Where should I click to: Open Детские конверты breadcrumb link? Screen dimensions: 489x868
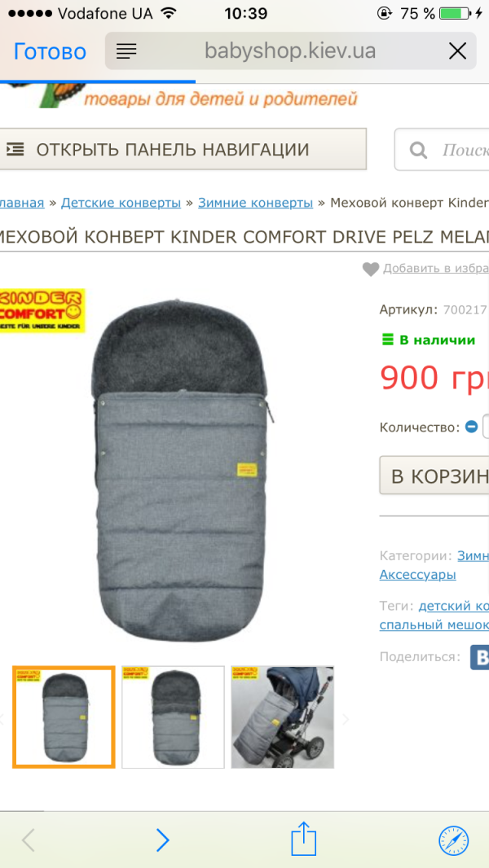click(121, 204)
